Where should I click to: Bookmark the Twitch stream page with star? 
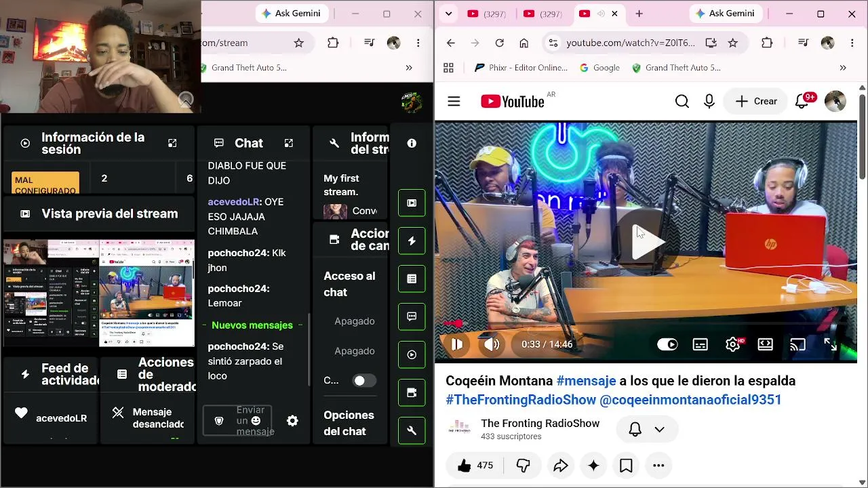(x=299, y=43)
